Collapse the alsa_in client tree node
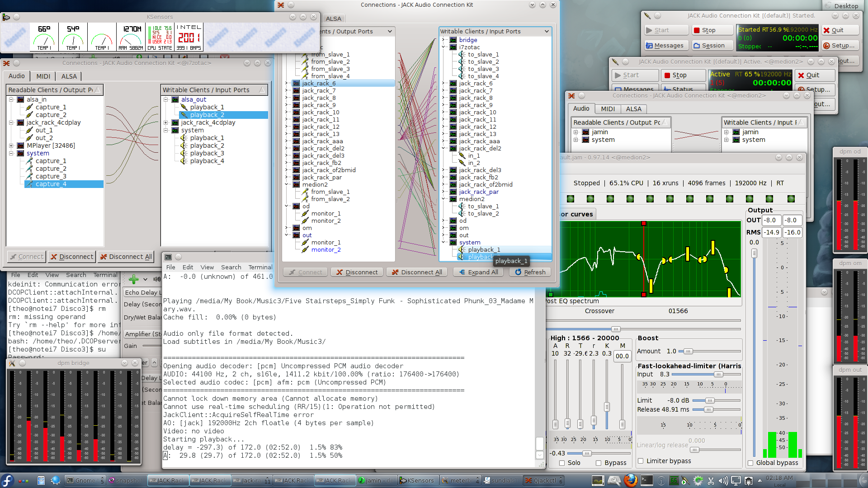 point(11,99)
